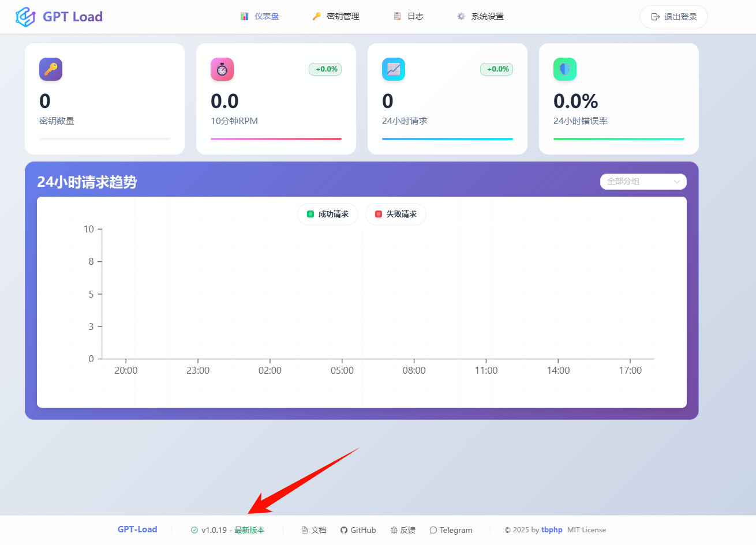Image resolution: width=756 pixels, height=545 pixels.
Task: Open the 全部分组 group dropdown
Action: (643, 181)
